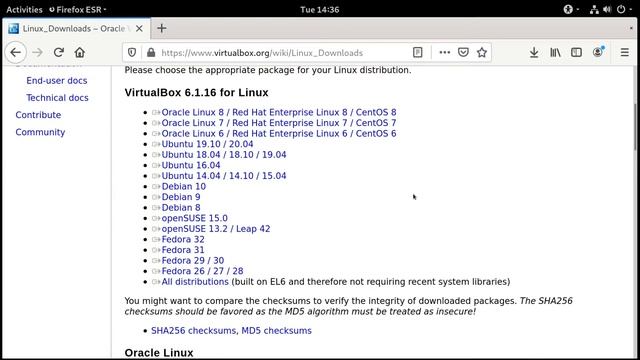Open the downloads panel

(534, 52)
